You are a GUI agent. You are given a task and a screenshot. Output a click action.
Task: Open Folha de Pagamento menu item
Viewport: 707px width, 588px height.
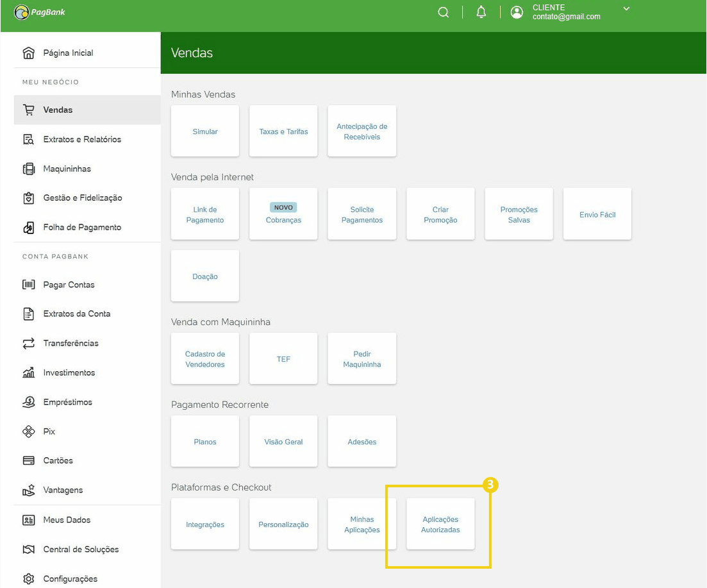[x=87, y=227]
